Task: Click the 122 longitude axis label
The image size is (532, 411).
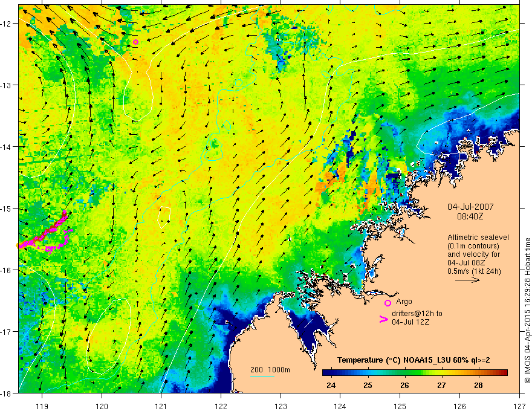Action: click(221, 406)
